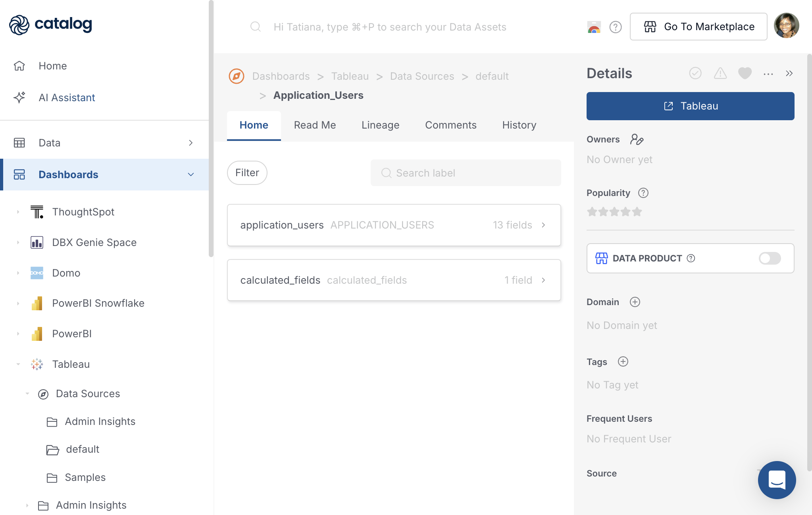
Task: Expand the PowerBI Snowflake tree node
Action: pyautogui.click(x=18, y=304)
